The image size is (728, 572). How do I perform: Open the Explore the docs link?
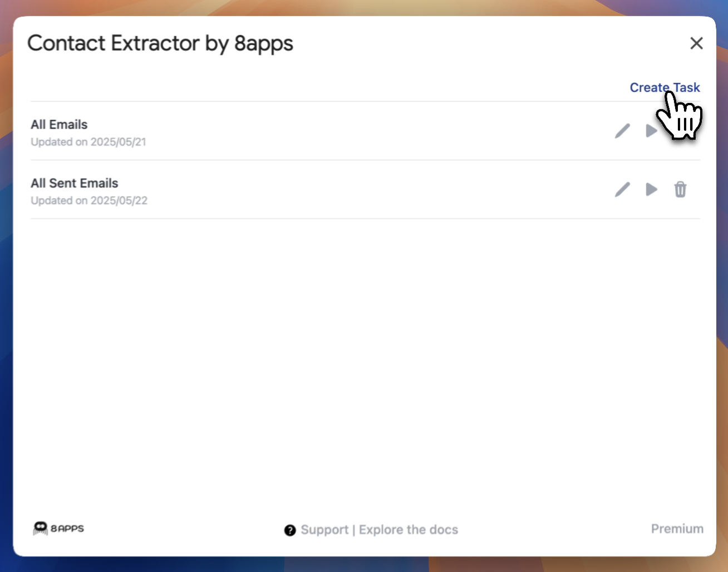coord(409,530)
